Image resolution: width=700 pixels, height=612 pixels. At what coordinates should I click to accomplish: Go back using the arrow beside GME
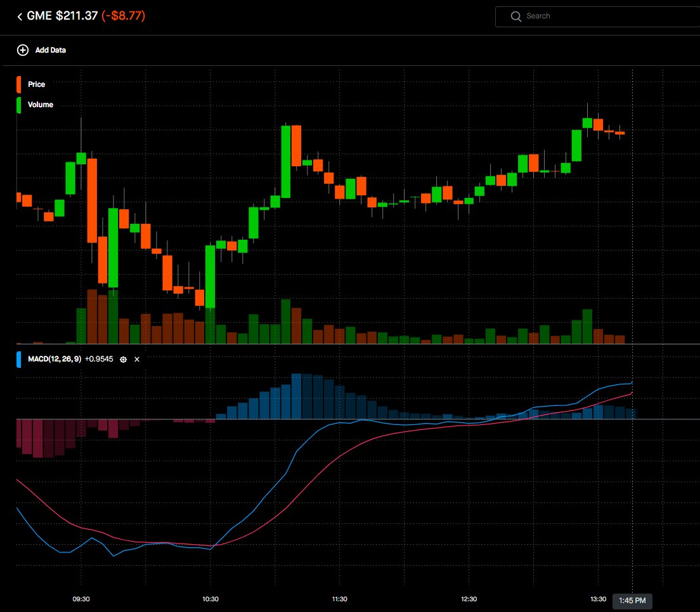[x=20, y=16]
